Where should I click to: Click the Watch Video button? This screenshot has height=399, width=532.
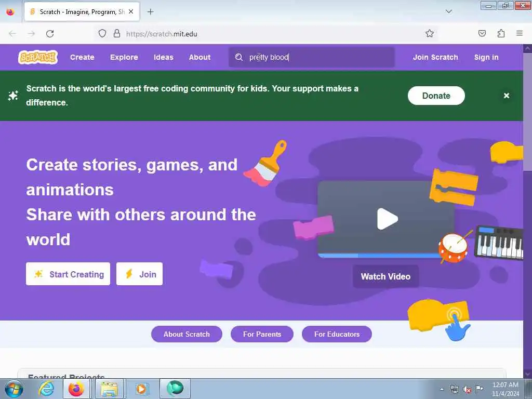tap(385, 276)
